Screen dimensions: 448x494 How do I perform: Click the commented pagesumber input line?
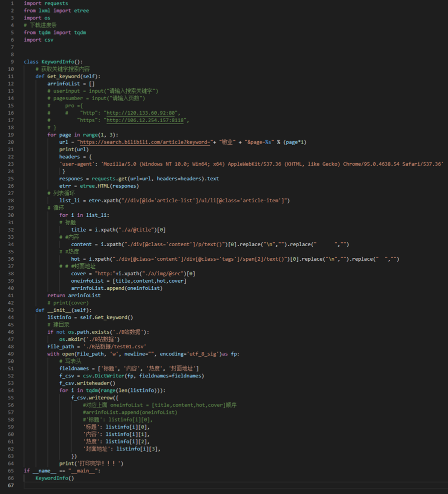[96, 98]
